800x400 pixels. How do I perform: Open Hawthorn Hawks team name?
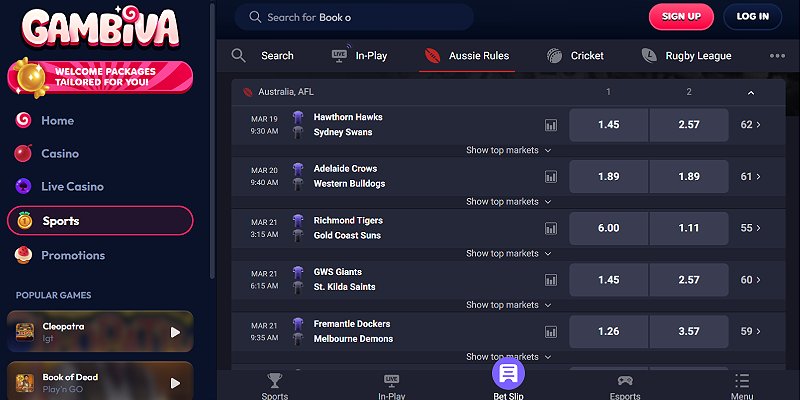coord(348,117)
